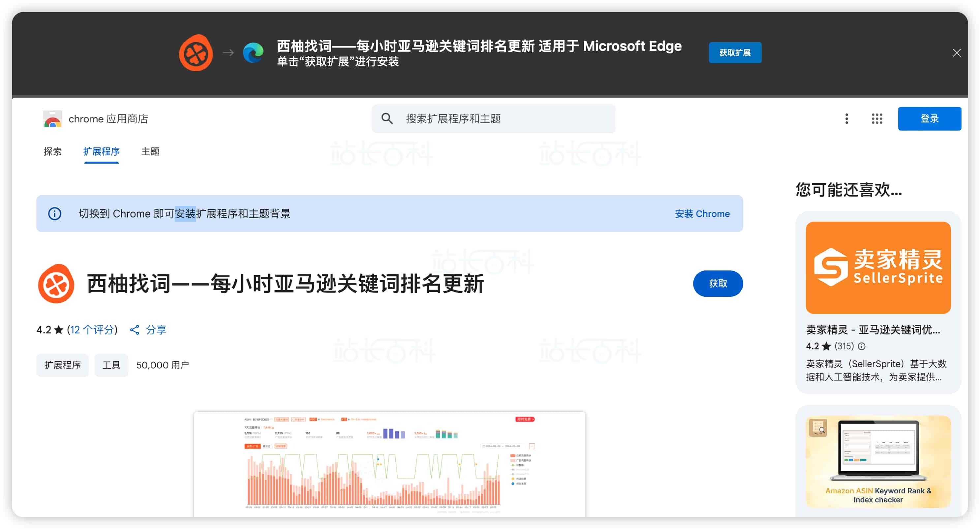Click the 西柚找词 extension logo beside the title

pyautogui.click(x=56, y=284)
